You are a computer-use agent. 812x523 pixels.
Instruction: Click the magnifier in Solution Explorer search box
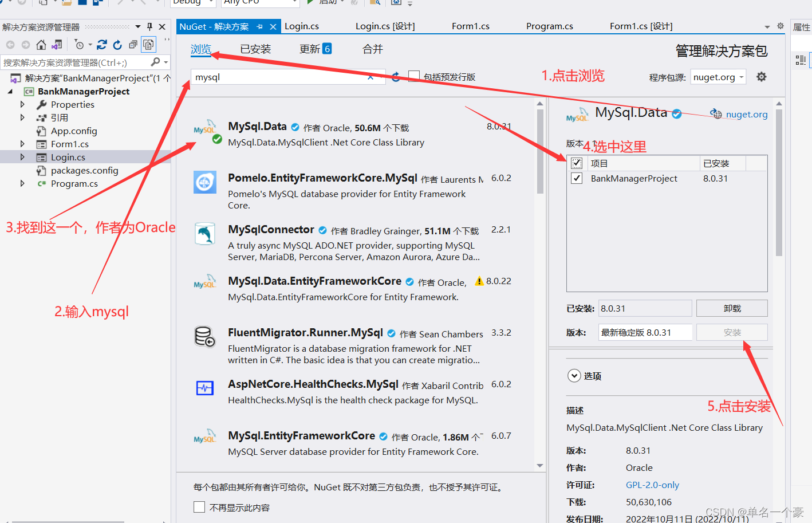(x=155, y=62)
